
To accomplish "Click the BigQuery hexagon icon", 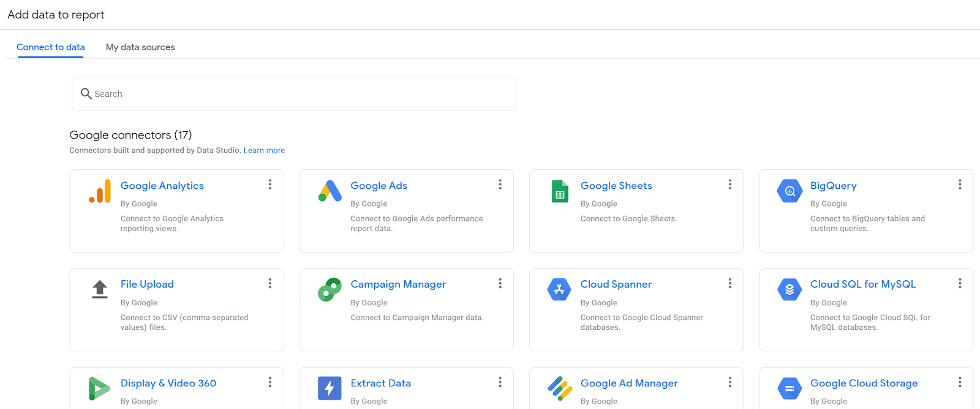I will (790, 191).
